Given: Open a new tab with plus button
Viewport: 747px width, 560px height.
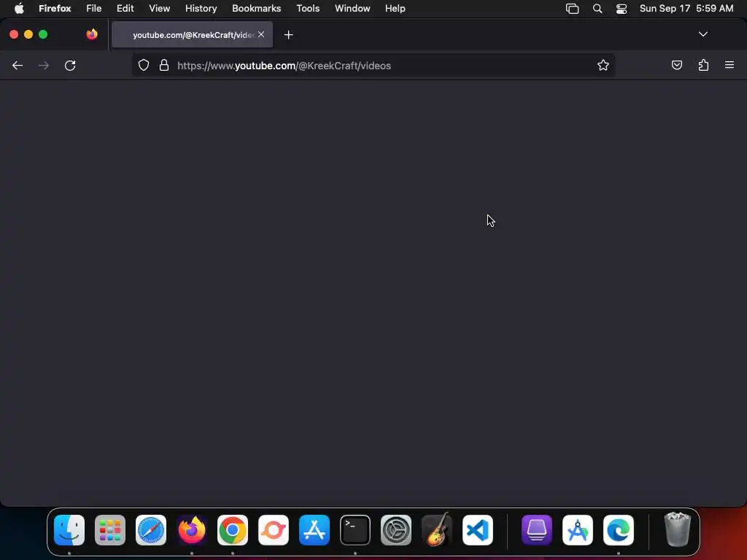Looking at the screenshot, I should click(289, 35).
